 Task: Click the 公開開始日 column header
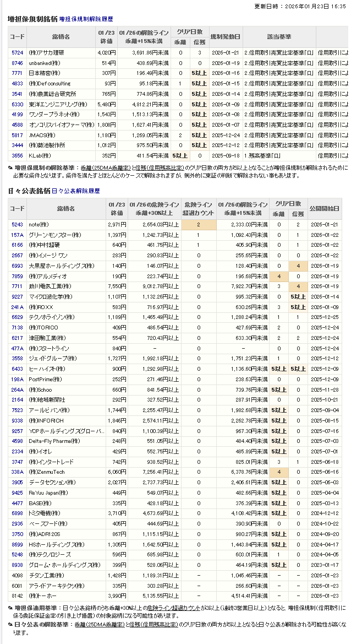[325, 209]
